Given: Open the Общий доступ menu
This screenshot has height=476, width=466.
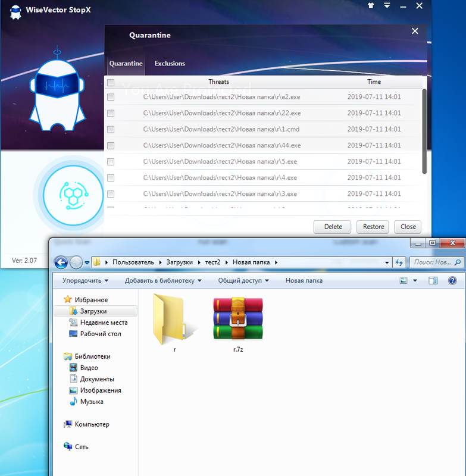Looking at the screenshot, I should (243, 280).
